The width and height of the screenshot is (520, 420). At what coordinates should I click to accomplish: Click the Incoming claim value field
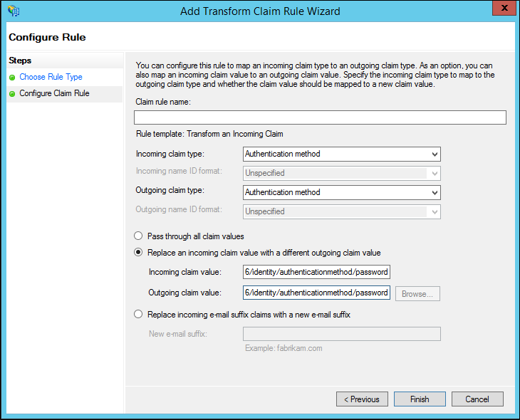pyautogui.click(x=316, y=272)
